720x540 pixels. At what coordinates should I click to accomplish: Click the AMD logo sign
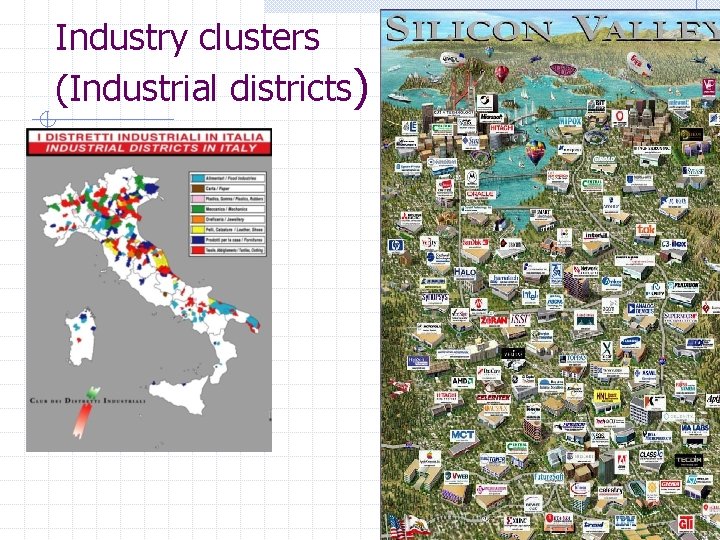(x=463, y=382)
